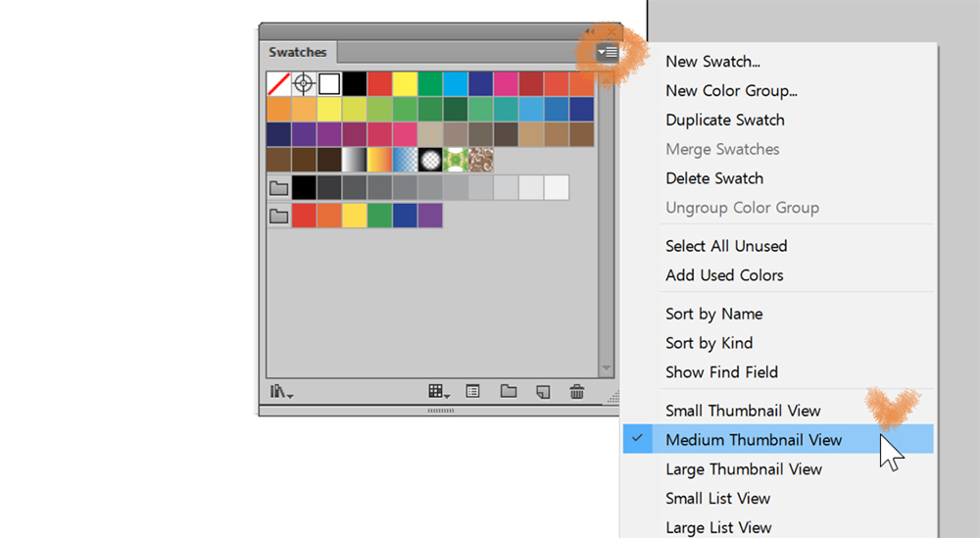Select the red swatch in bright group

tap(304, 216)
